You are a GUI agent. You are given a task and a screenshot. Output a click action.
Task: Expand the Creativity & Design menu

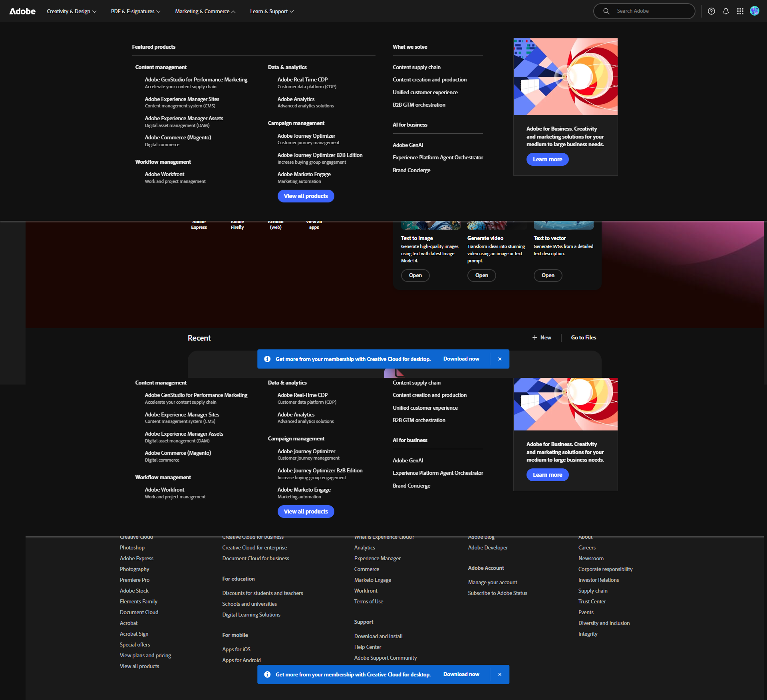(x=72, y=11)
